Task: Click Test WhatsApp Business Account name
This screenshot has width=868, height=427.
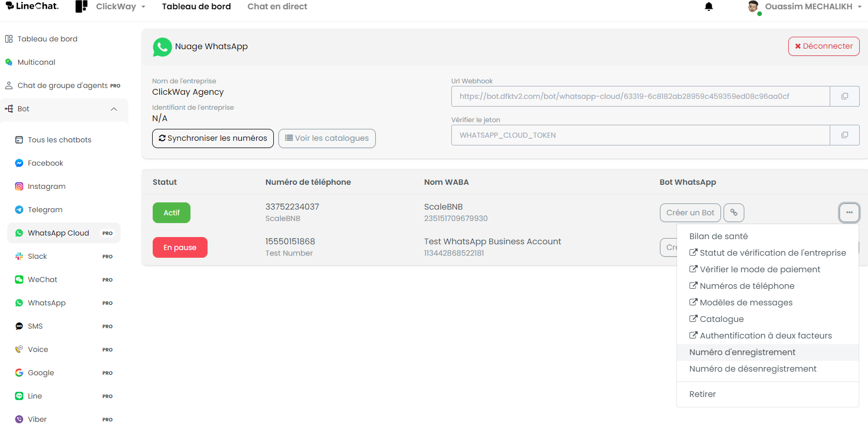Action: pos(493,241)
